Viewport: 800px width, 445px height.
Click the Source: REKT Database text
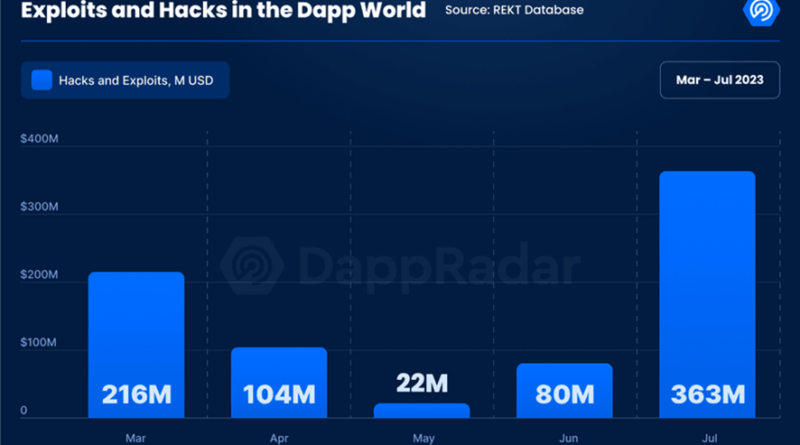click(514, 11)
